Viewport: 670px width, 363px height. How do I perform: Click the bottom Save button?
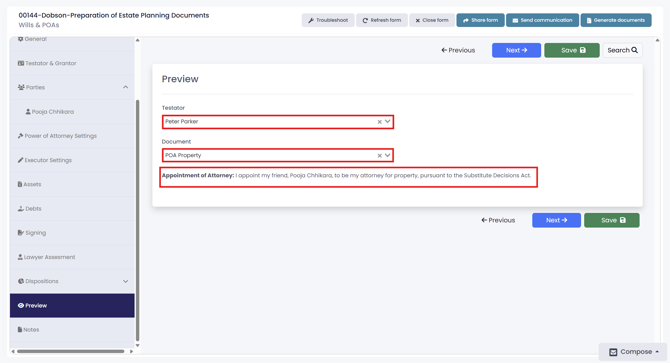pyautogui.click(x=612, y=220)
